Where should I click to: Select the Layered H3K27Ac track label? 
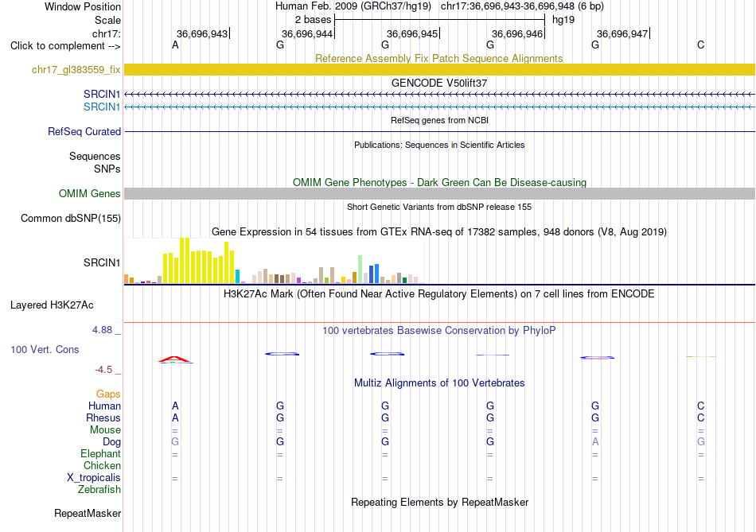tap(52, 305)
